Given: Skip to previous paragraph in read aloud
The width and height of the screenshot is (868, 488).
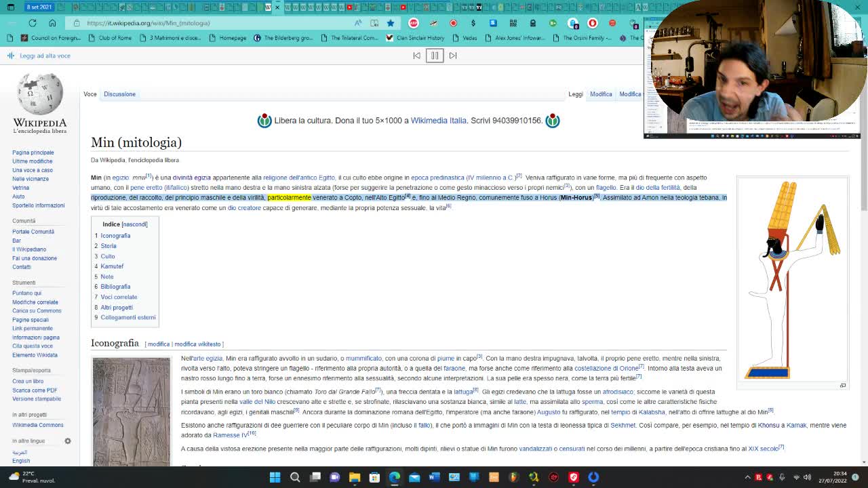Looking at the screenshot, I should coord(416,56).
